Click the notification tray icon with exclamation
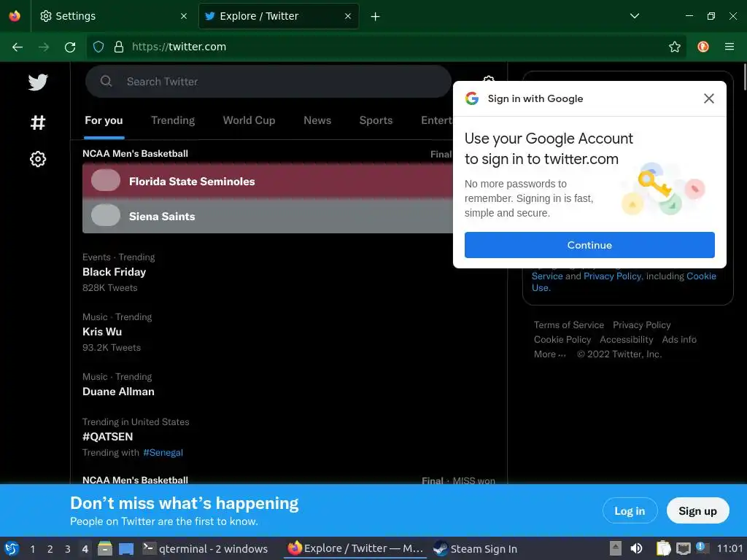The height and width of the screenshot is (560, 747). coord(703,548)
